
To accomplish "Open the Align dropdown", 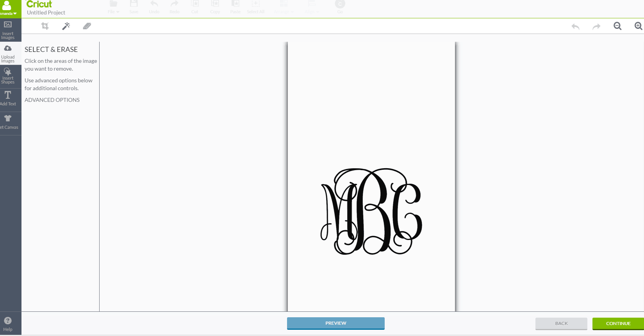I will 312,7.
